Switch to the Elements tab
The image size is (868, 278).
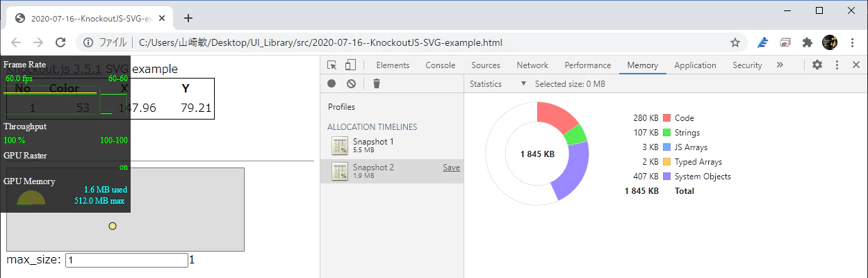pos(393,65)
